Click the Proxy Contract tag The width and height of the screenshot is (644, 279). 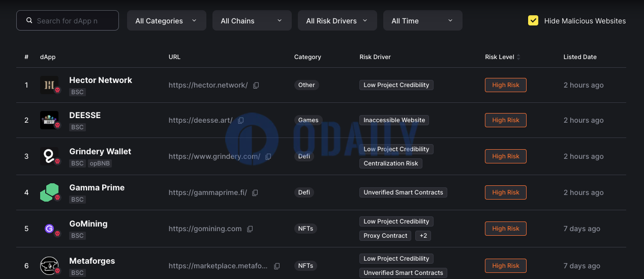point(385,236)
